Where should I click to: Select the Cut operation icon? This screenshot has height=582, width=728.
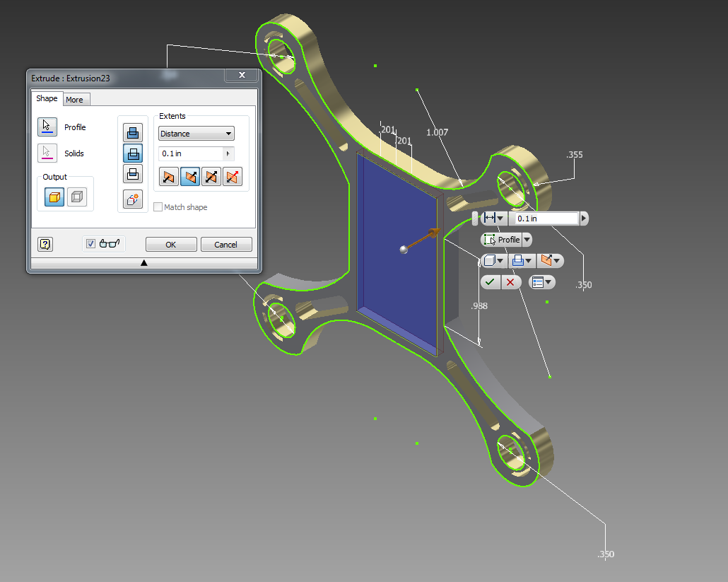tap(133, 153)
